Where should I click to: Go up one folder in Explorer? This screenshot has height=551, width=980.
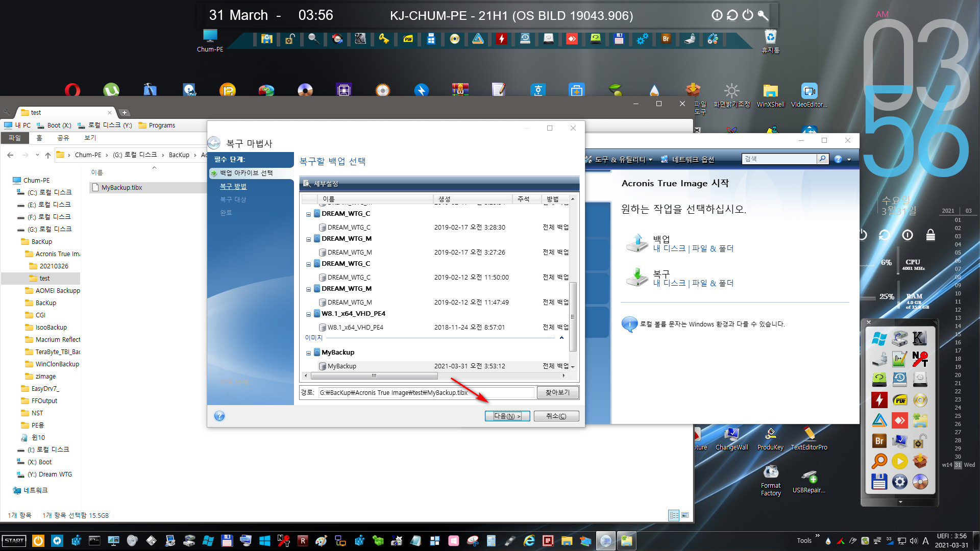coord(48,155)
